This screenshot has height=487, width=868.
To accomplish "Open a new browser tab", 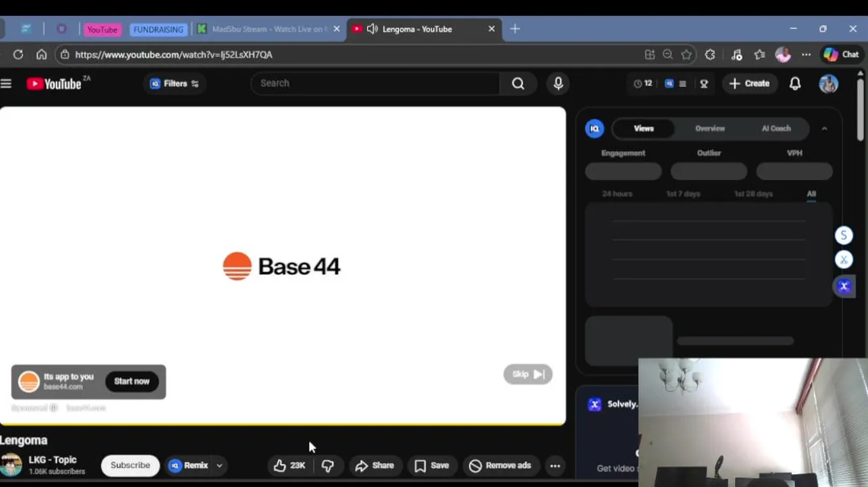I will (x=515, y=29).
